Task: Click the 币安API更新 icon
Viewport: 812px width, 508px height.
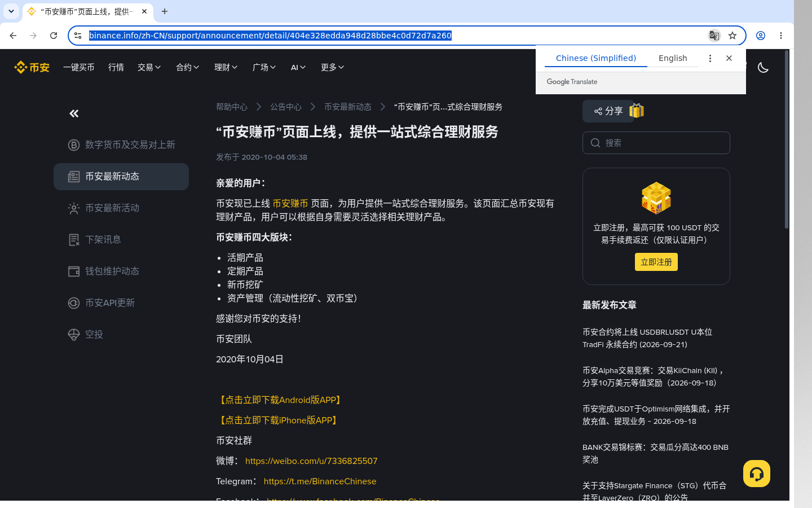Action: 74,303
